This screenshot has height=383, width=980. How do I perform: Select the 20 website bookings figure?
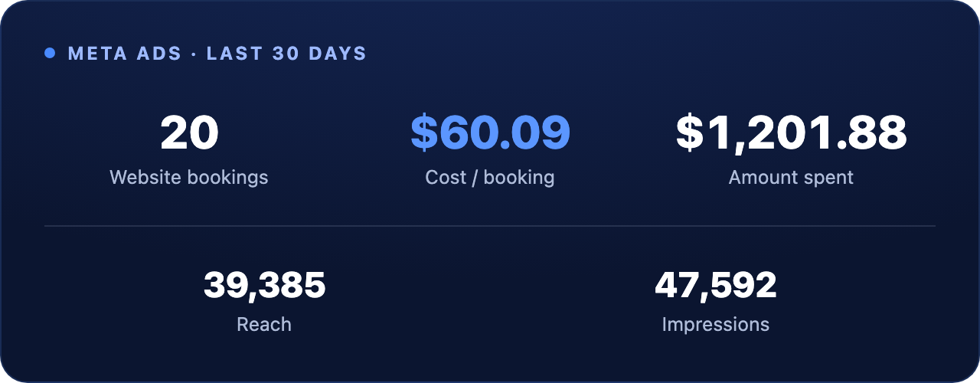click(x=189, y=133)
